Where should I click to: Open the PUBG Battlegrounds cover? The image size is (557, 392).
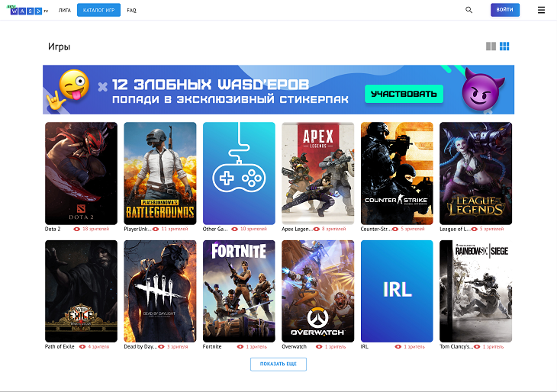(160, 173)
